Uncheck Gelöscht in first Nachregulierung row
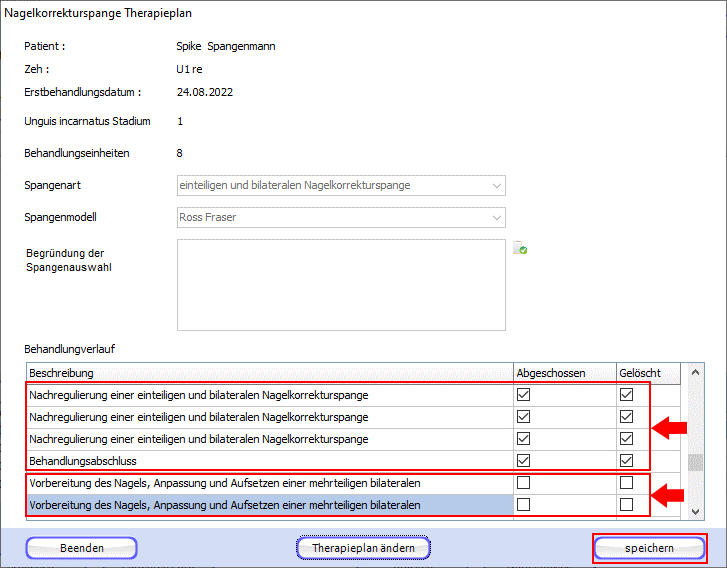 (626, 395)
